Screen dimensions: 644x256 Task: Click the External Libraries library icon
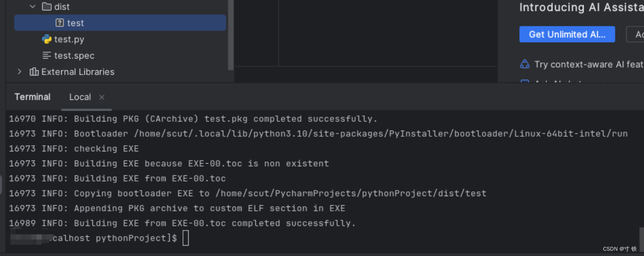(x=34, y=72)
